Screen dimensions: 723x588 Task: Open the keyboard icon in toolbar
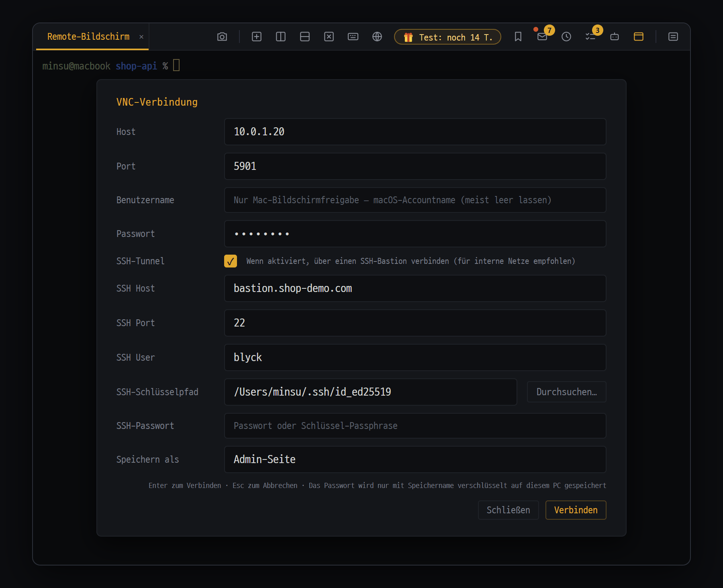pos(353,37)
